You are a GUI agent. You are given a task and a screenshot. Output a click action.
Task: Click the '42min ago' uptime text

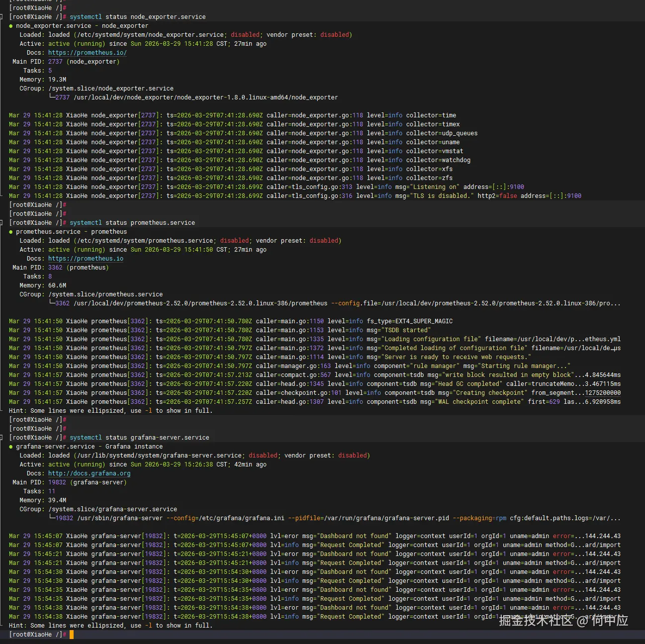(x=251, y=464)
